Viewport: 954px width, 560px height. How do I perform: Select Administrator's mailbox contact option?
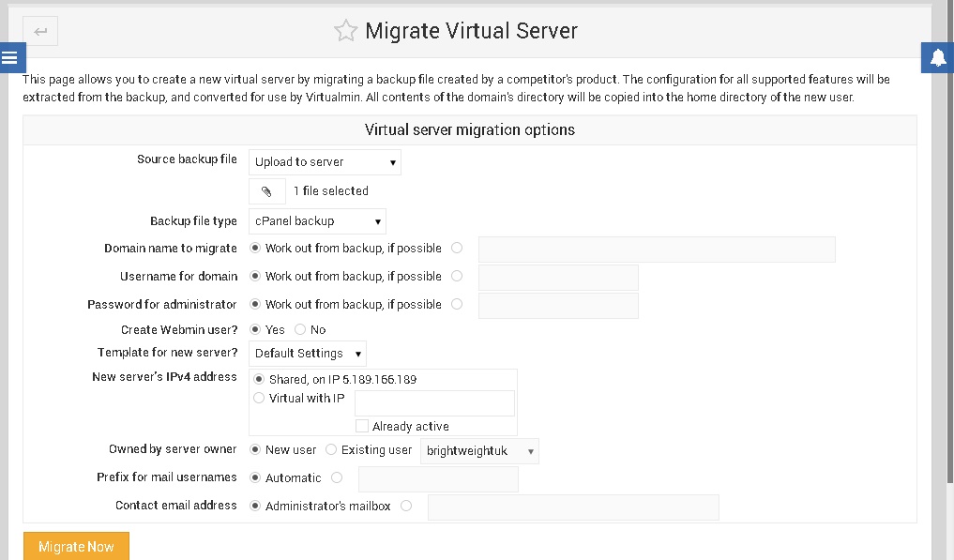pos(255,506)
